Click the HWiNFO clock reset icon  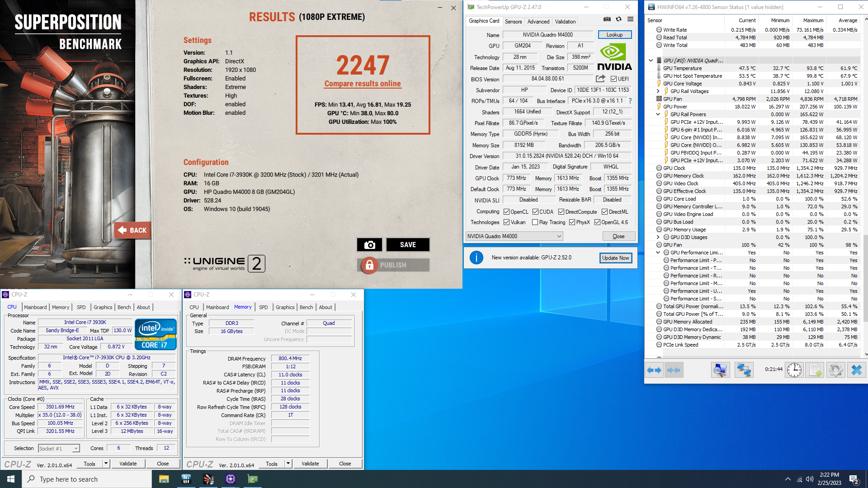click(794, 370)
